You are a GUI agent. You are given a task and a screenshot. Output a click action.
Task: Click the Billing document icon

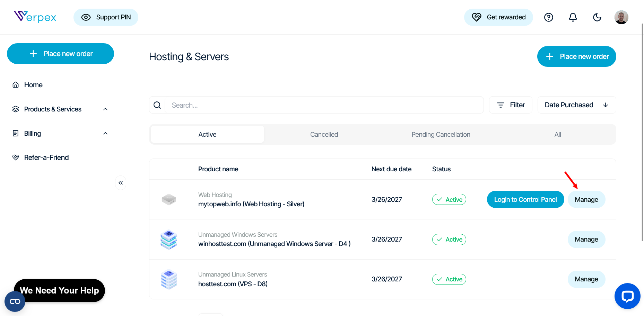point(16,133)
